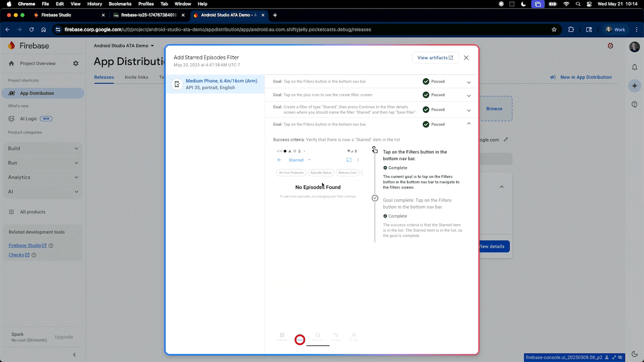Click Filters icon in phone nav
644x362 pixels.
[x=300, y=339]
